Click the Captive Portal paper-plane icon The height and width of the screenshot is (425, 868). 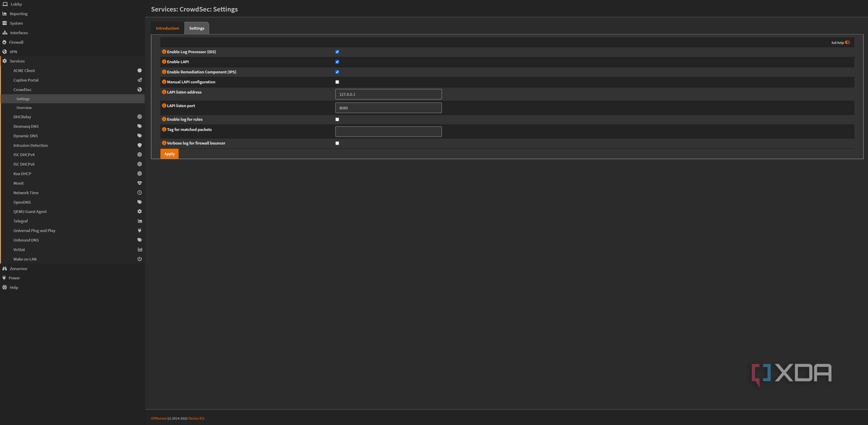click(x=139, y=80)
